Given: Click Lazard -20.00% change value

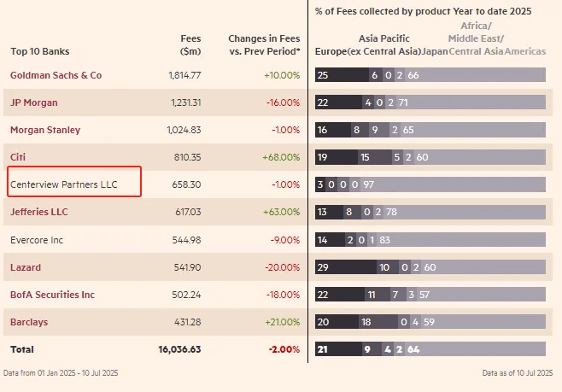Looking at the screenshot, I should (282, 267).
